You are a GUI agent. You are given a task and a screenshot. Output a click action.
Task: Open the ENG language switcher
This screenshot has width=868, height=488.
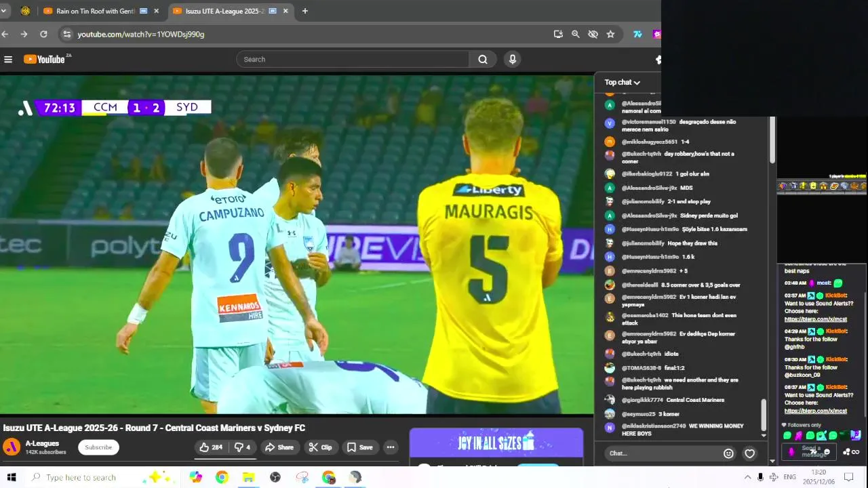(x=789, y=477)
